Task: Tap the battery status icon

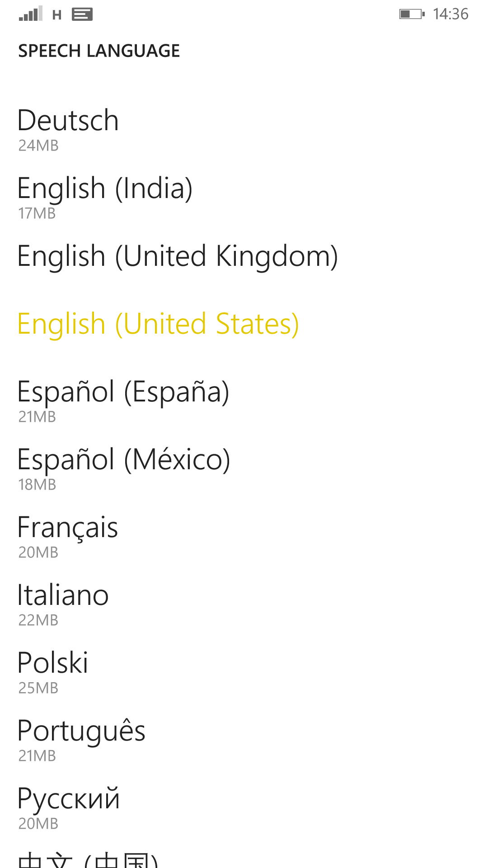Action: pos(412,14)
